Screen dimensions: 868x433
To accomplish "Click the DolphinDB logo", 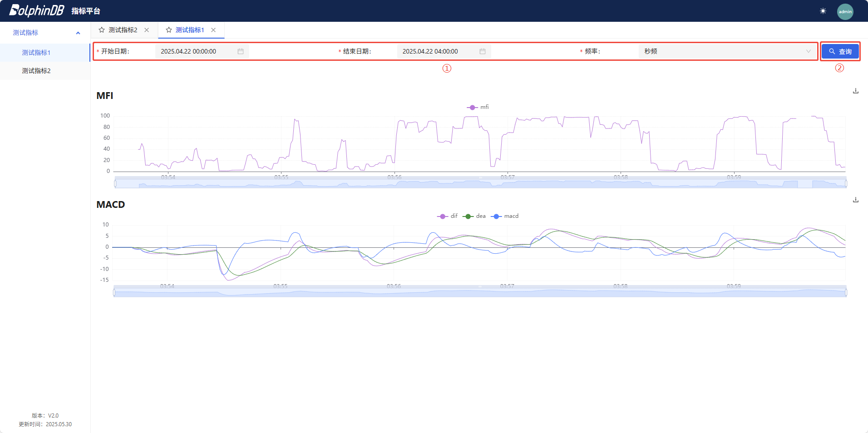I will coord(37,10).
